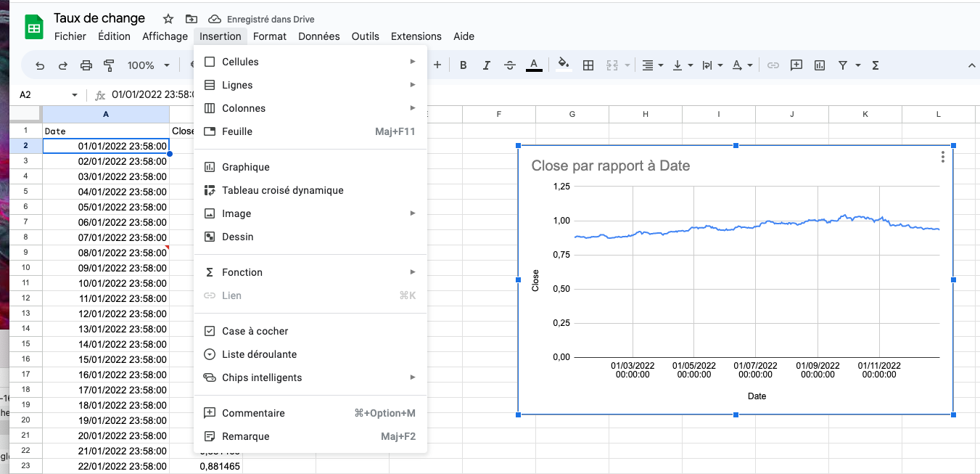Toggle strikethrough formatting
The height and width of the screenshot is (474, 980).
510,65
